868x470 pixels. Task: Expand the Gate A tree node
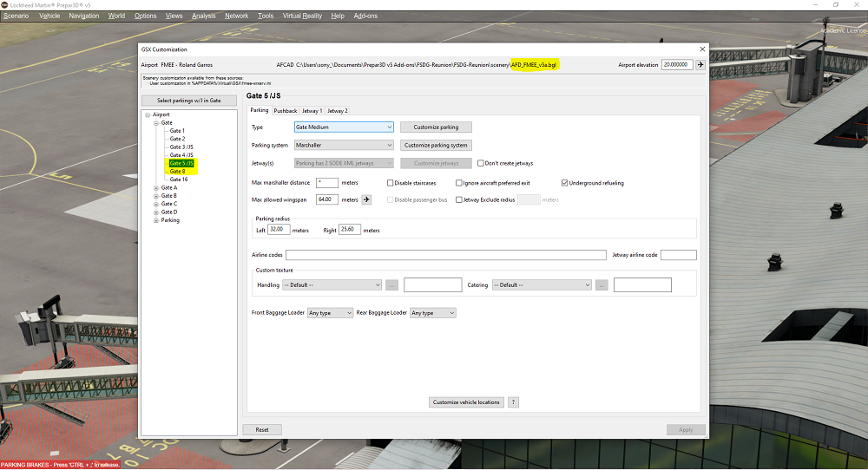click(x=155, y=187)
